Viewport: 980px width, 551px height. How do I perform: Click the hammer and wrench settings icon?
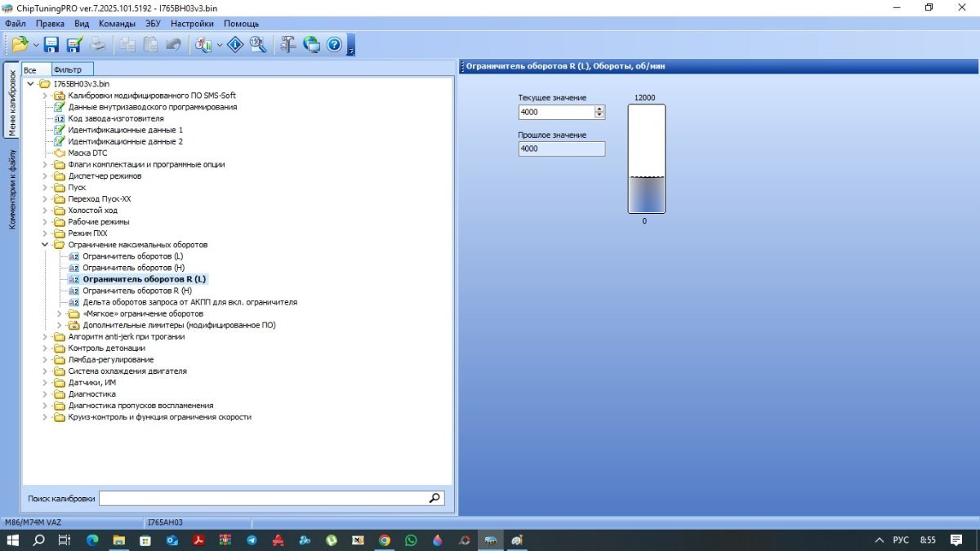[287, 44]
